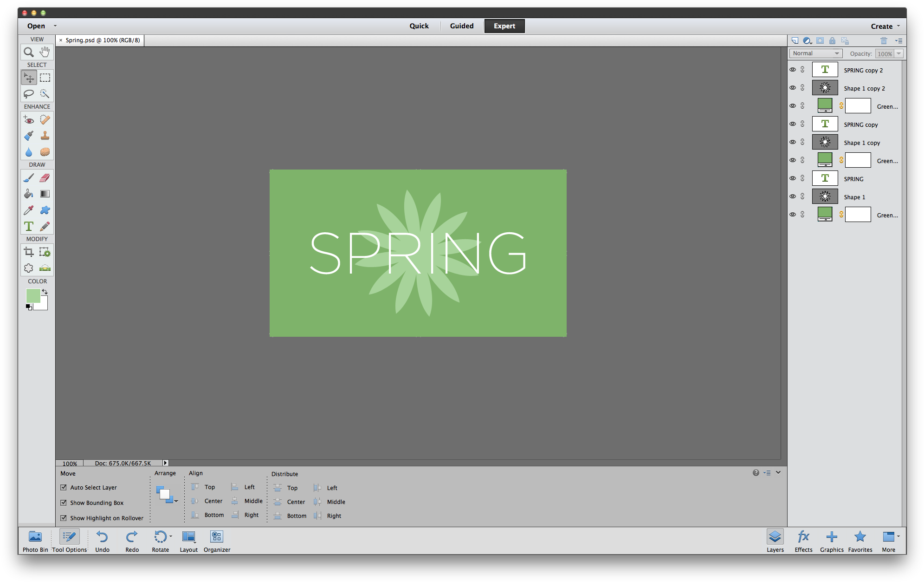The image size is (924, 582).
Task: Toggle visibility of Shape 1 layer
Action: click(793, 196)
